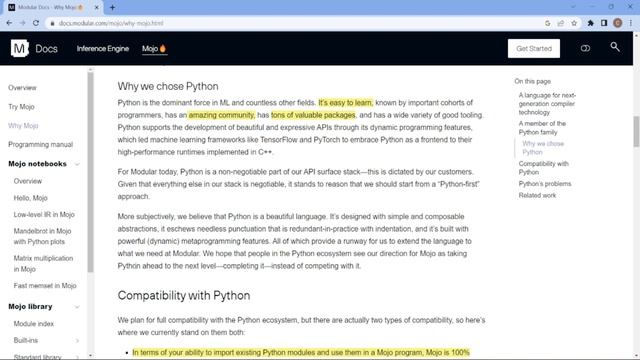The height and width of the screenshot is (360, 640).
Task: Jump to Why we chose Python anchor
Action: pos(543,148)
